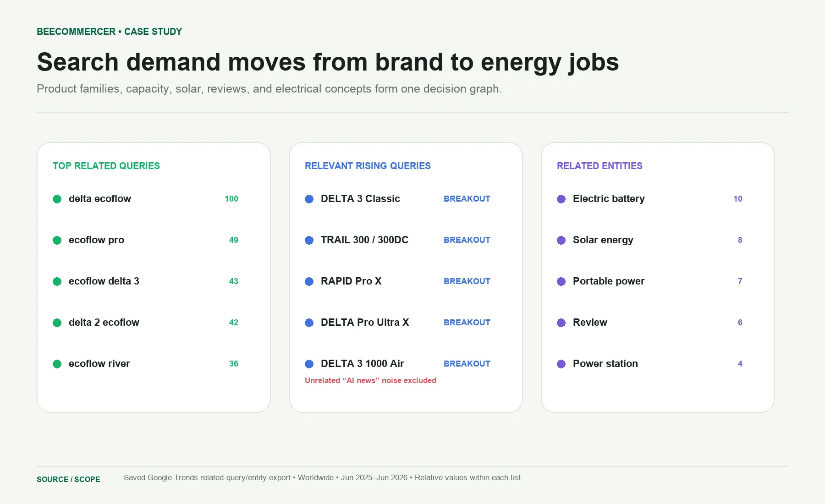825x504 pixels.
Task: Select the "RAPID Pro X" rising query
Action: pyautogui.click(x=351, y=281)
